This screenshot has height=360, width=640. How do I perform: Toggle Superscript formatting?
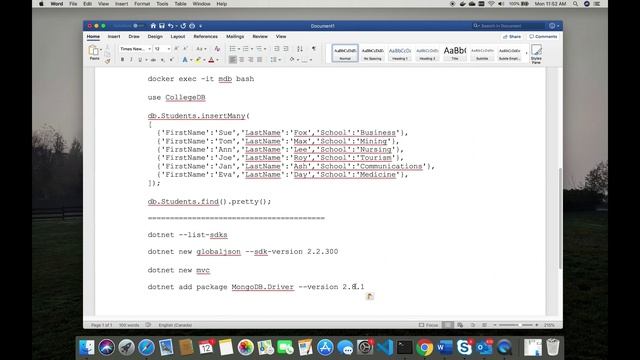tap(171, 60)
